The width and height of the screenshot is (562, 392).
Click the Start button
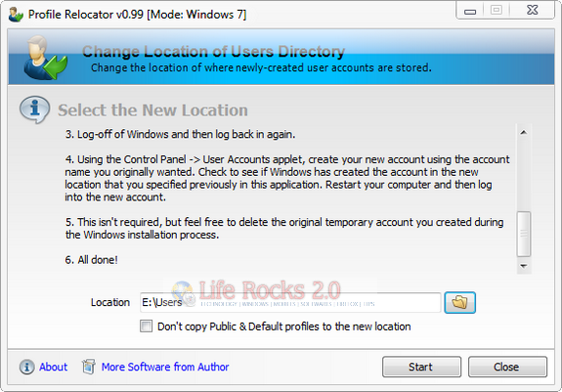[421, 367]
